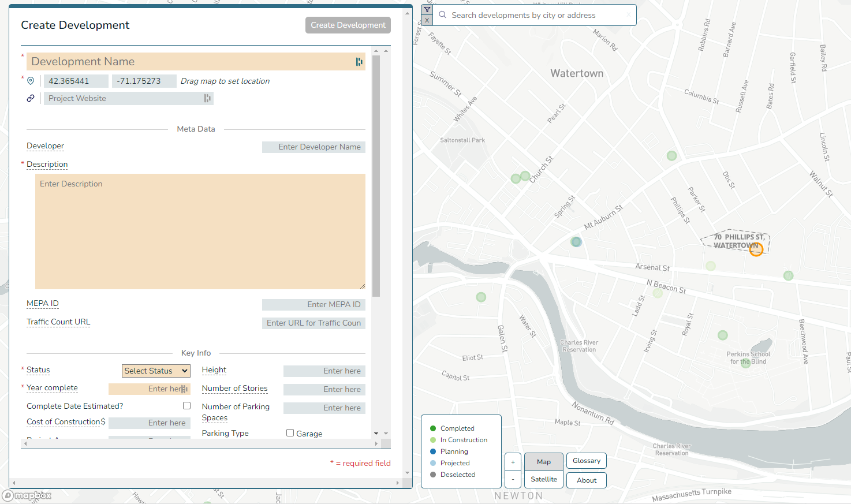Click the Height label
The height and width of the screenshot is (504, 851).
214,369
